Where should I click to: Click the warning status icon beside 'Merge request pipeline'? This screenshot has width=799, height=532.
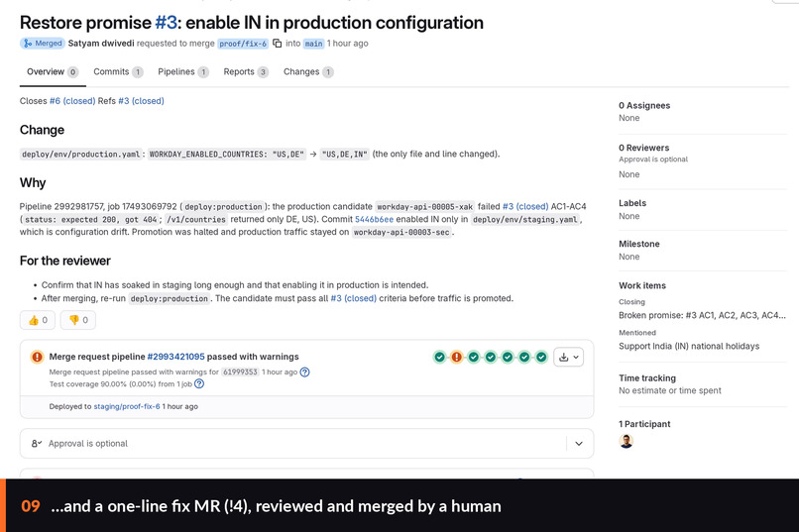[x=37, y=357]
